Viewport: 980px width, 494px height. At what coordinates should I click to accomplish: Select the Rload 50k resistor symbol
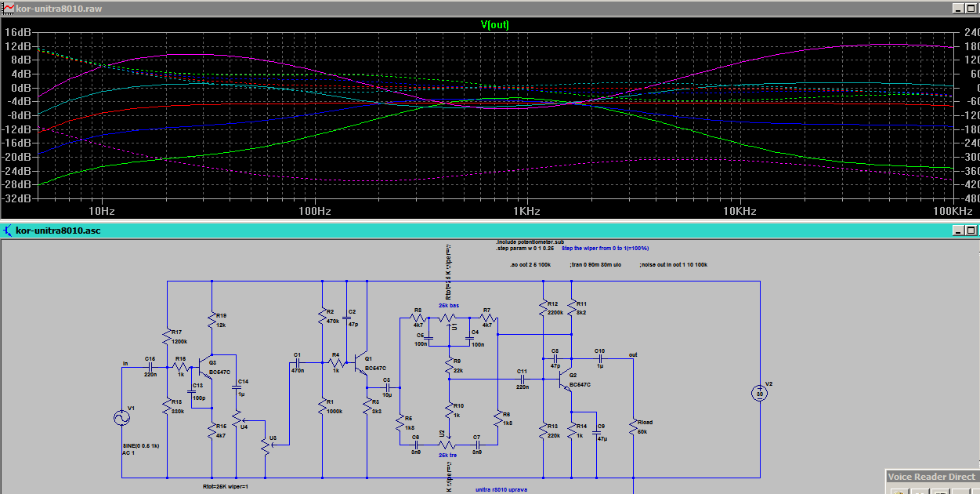tap(633, 428)
